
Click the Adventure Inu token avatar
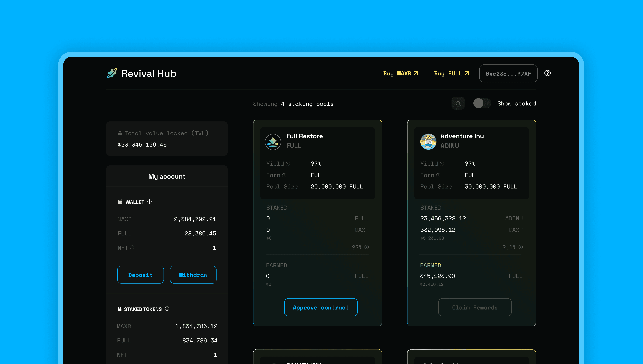[x=428, y=142]
